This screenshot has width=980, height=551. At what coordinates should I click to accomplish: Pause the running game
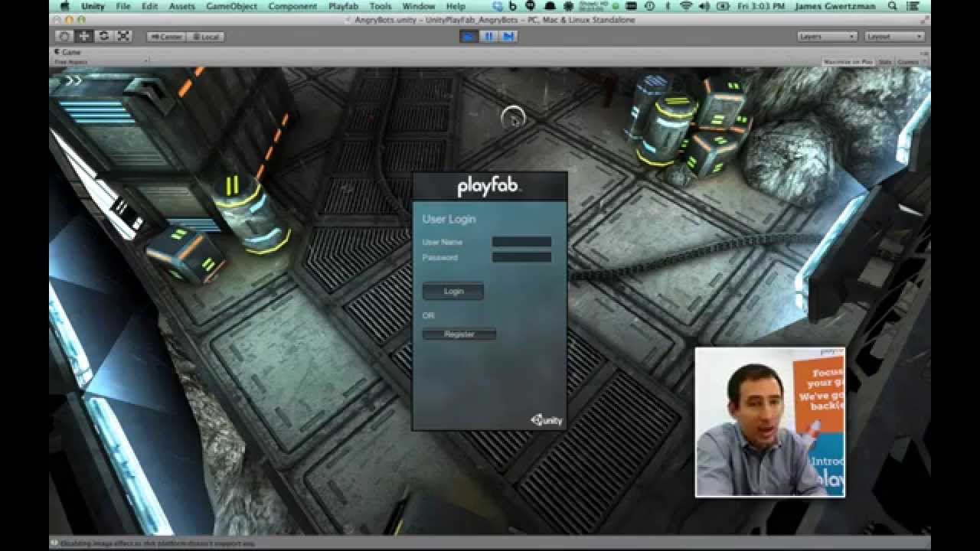click(488, 36)
